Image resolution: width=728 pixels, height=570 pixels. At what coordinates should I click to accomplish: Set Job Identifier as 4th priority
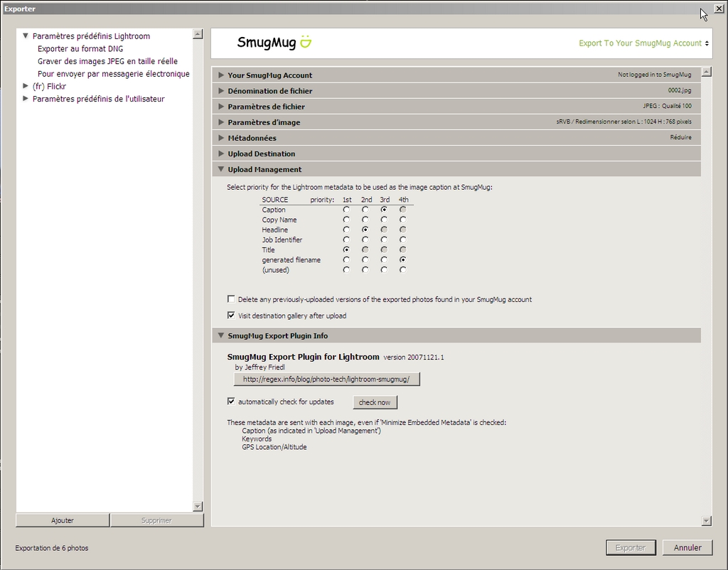403,240
